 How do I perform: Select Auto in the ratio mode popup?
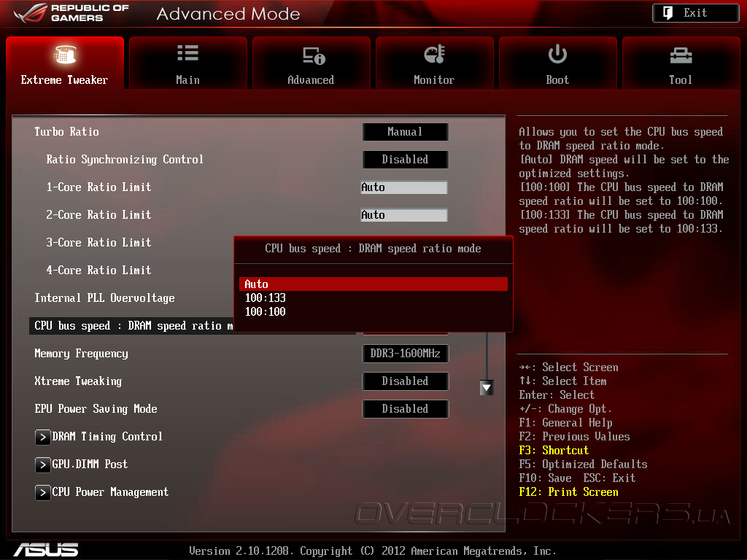pyautogui.click(x=373, y=284)
